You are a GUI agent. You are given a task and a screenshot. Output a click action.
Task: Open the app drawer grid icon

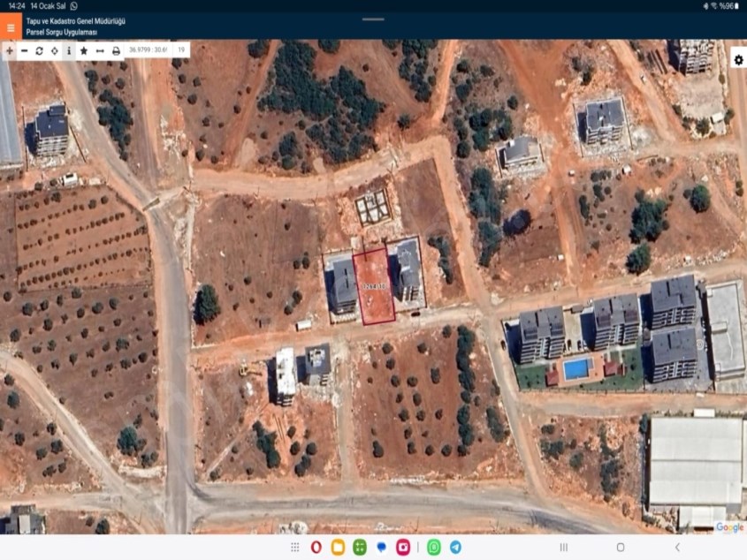(x=294, y=548)
